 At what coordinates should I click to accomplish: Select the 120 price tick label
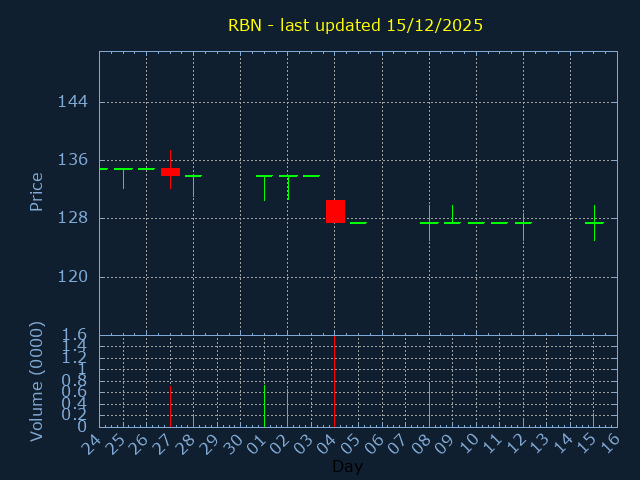pyautogui.click(x=72, y=277)
